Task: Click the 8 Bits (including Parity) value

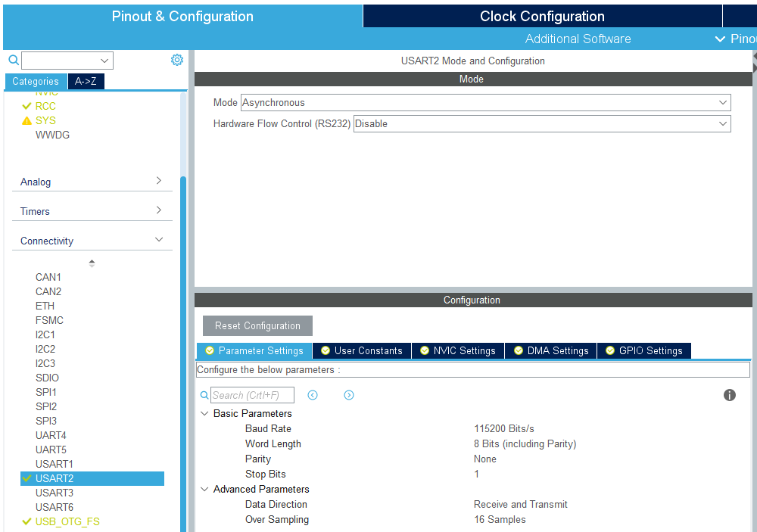Action: point(525,444)
